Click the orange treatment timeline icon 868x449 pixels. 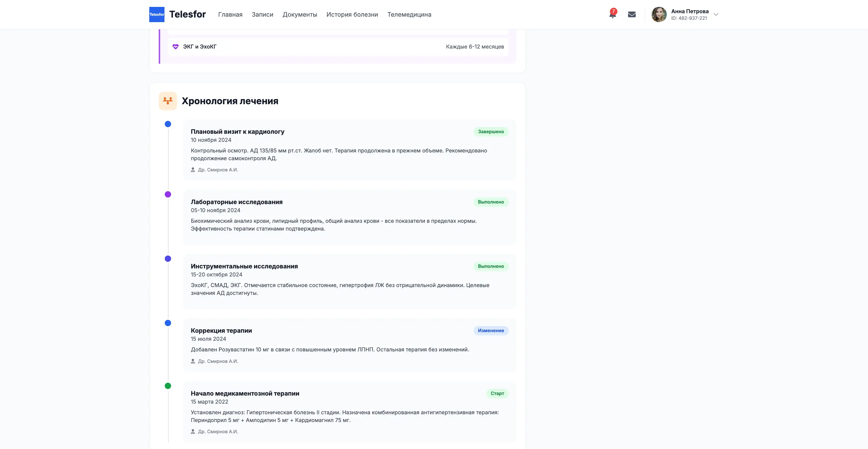(168, 101)
